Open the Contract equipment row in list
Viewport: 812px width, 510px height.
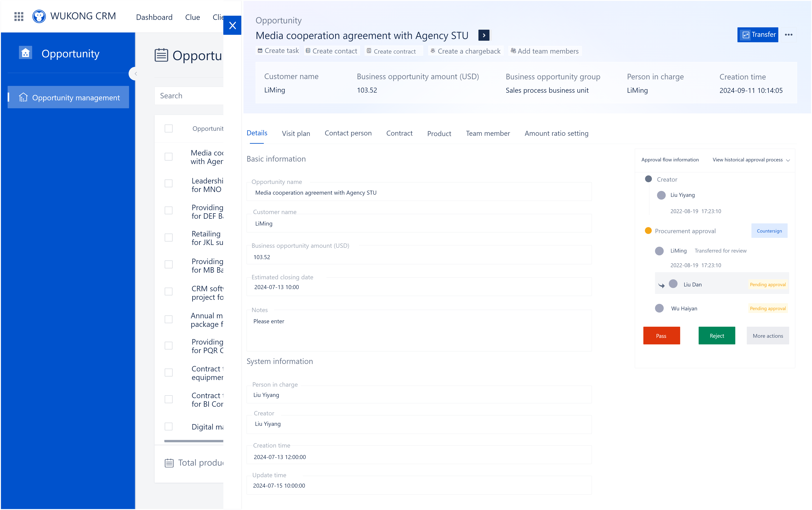[207, 373]
